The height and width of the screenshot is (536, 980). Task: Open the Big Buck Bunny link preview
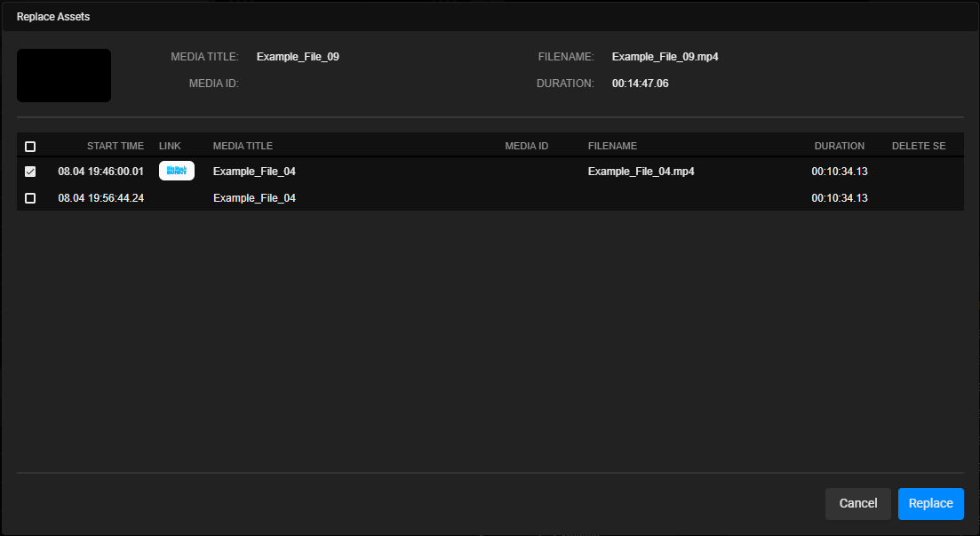tap(176, 171)
